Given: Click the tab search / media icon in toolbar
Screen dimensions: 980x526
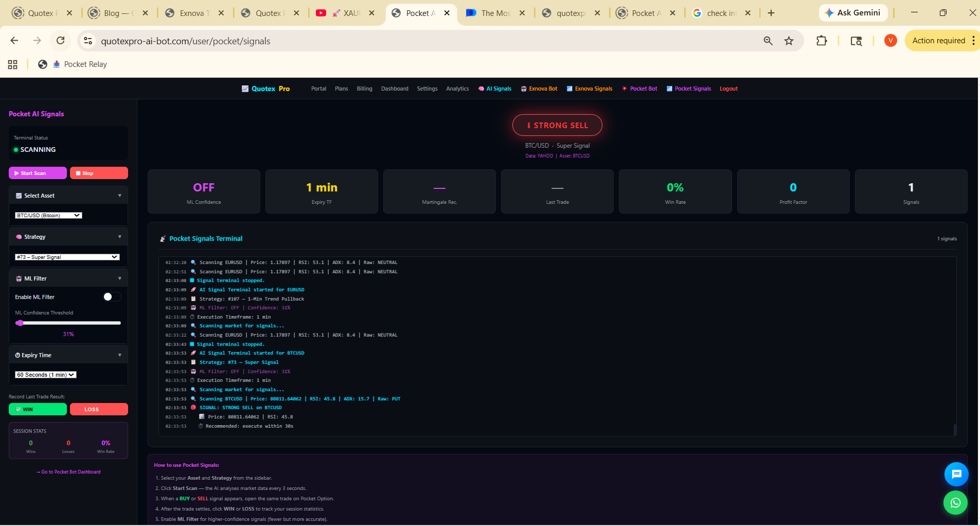Looking at the screenshot, I should pyautogui.click(x=856, y=41).
